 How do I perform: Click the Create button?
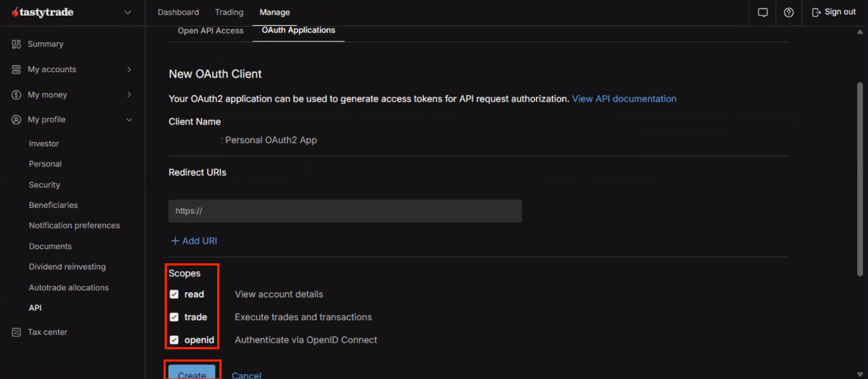pyautogui.click(x=192, y=372)
